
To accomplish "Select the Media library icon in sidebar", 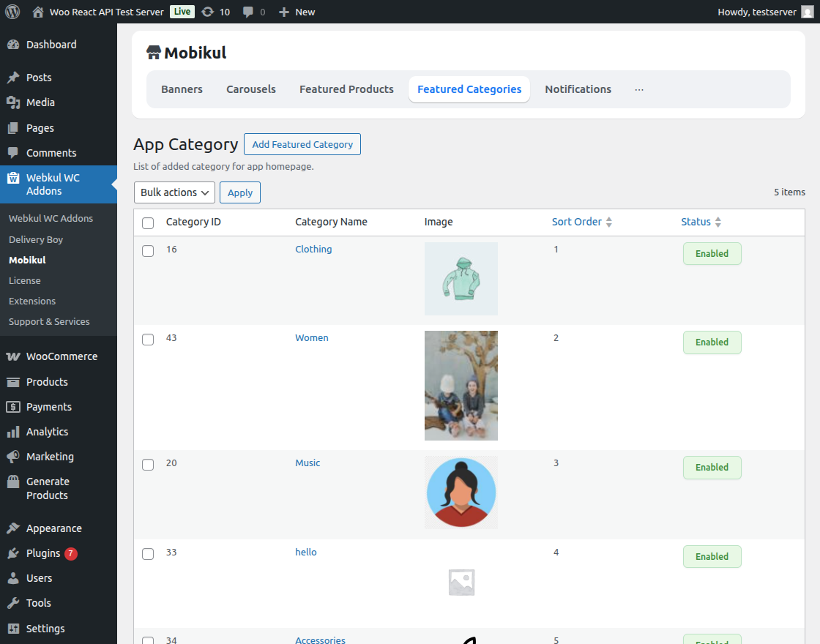I will pos(15,102).
